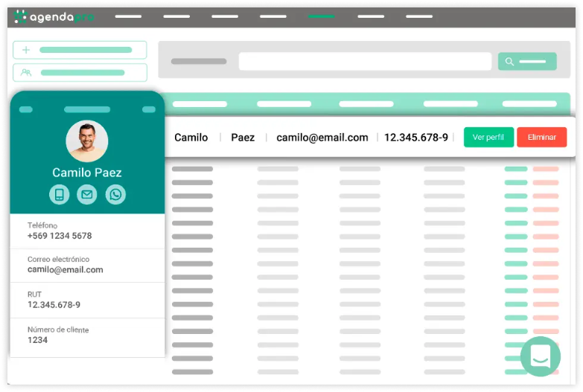This screenshot has width=583, height=392.
Task: Click the people group icon button
Action: [80, 72]
